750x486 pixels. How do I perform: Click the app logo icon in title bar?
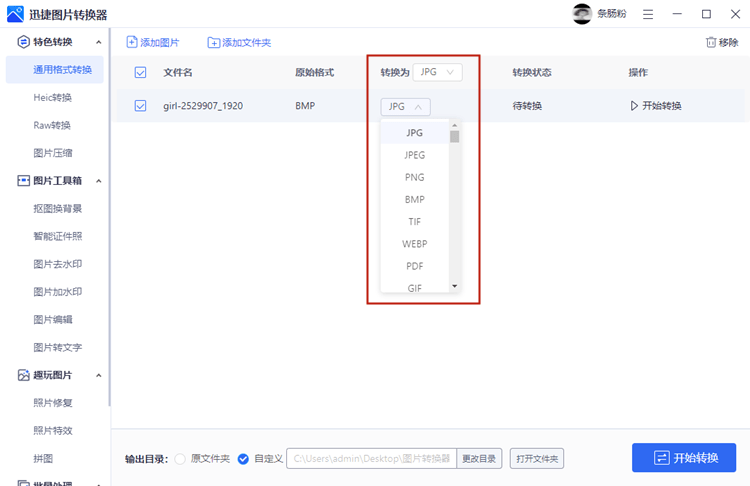15,14
